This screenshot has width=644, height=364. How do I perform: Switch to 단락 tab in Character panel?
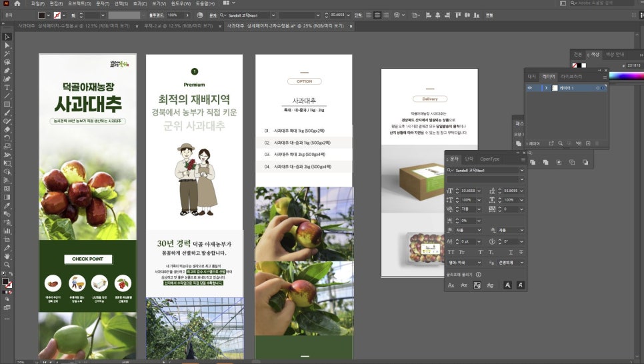[469, 159]
